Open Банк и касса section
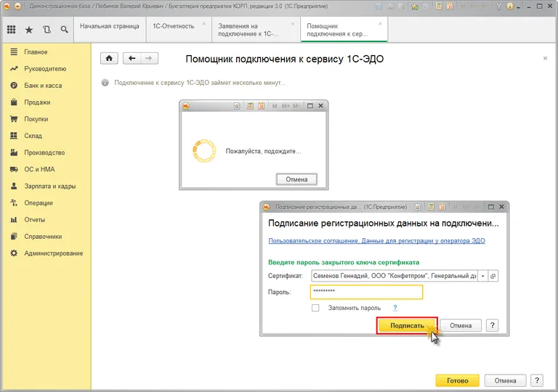This screenshot has width=558, height=392. point(45,86)
